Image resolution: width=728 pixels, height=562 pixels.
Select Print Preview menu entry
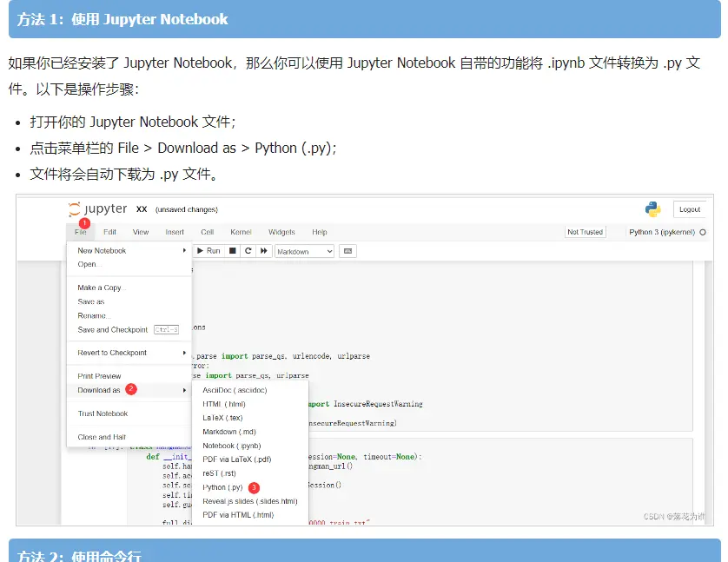(129, 376)
